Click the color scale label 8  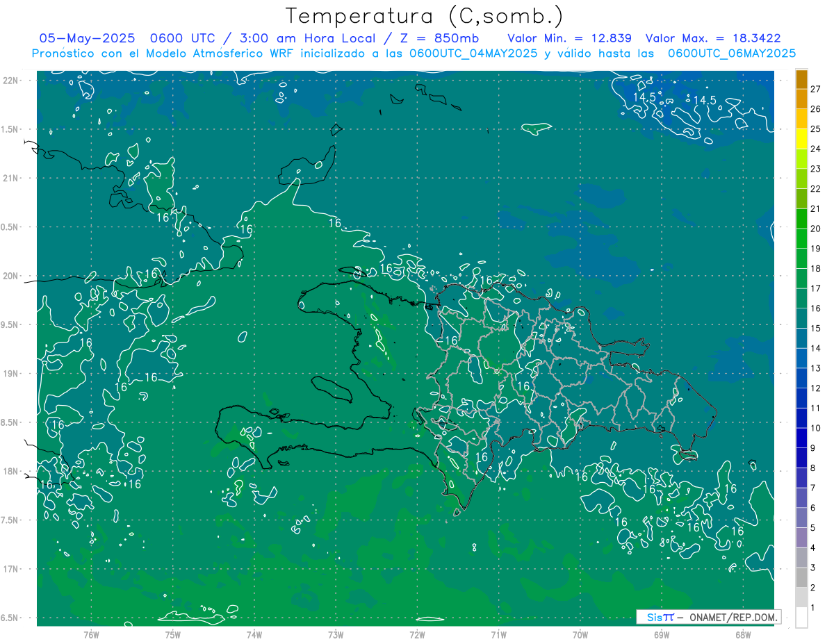click(x=813, y=468)
